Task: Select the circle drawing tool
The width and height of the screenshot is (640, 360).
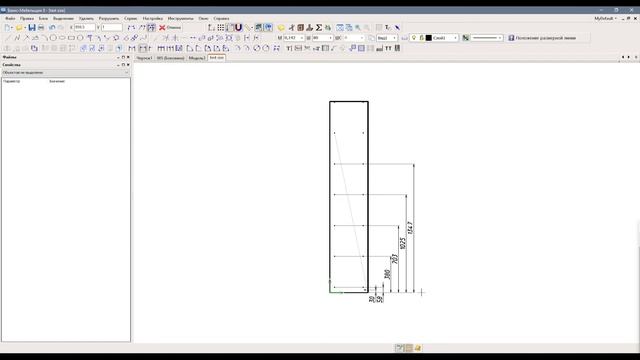Action: [53, 38]
